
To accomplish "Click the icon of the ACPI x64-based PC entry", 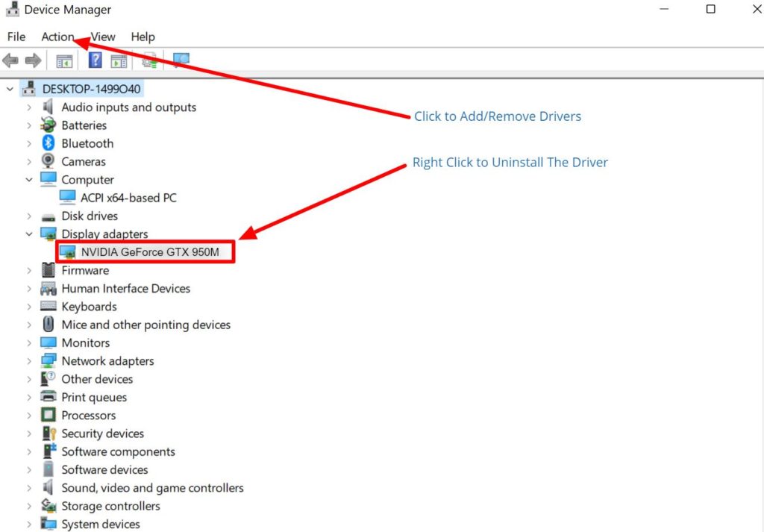I will click(x=67, y=197).
